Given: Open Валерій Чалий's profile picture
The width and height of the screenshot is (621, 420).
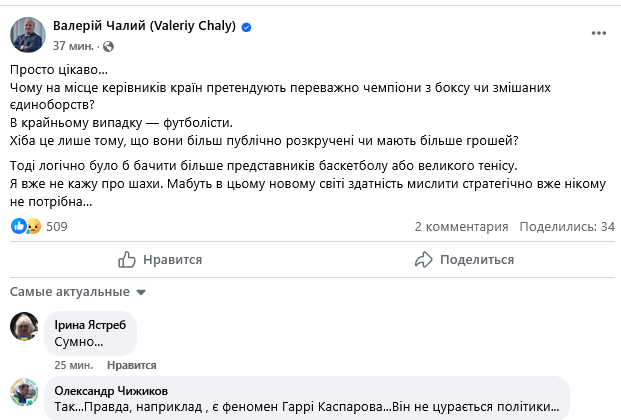Looking at the screenshot, I should pyautogui.click(x=26, y=35).
